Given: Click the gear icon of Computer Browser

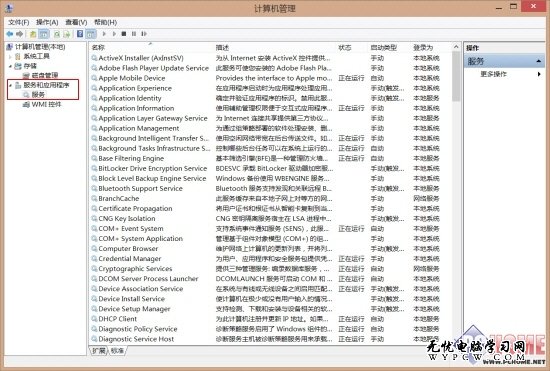Looking at the screenshot, I should (x=94, y=249).
